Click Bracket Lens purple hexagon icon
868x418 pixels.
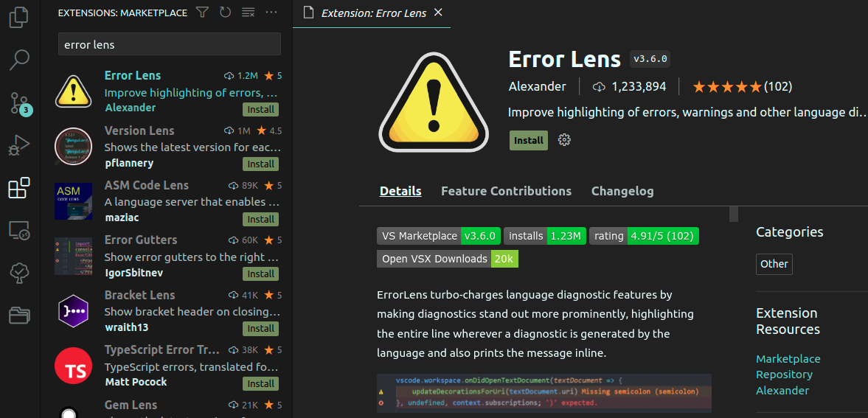pyautogui.click(x=74, y=311)
